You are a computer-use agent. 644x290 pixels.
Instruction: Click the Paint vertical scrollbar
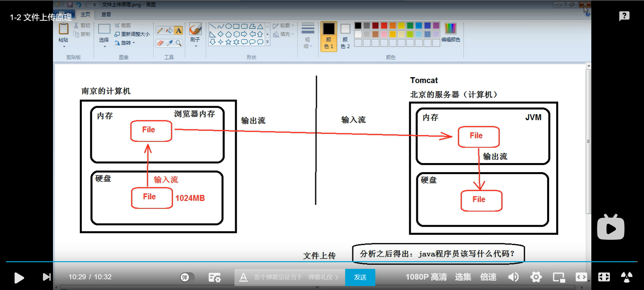point(588,141)
